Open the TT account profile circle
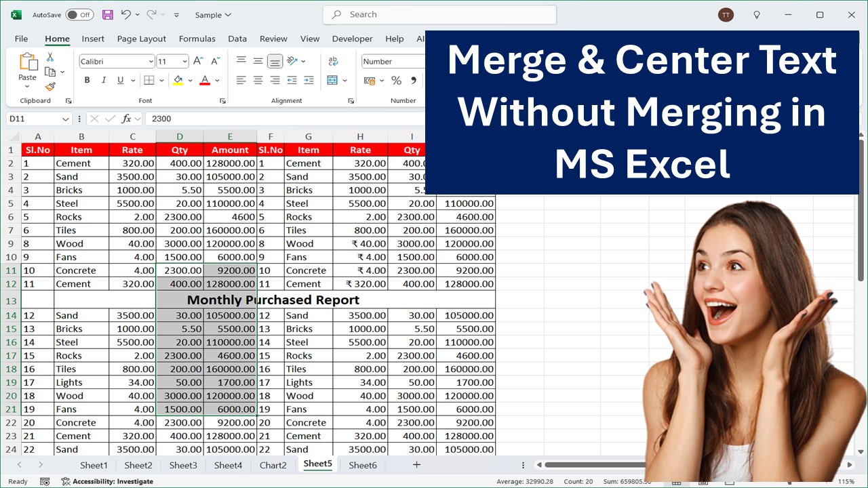The height and width of the screenshot is (488, 868). pos(726,14)
